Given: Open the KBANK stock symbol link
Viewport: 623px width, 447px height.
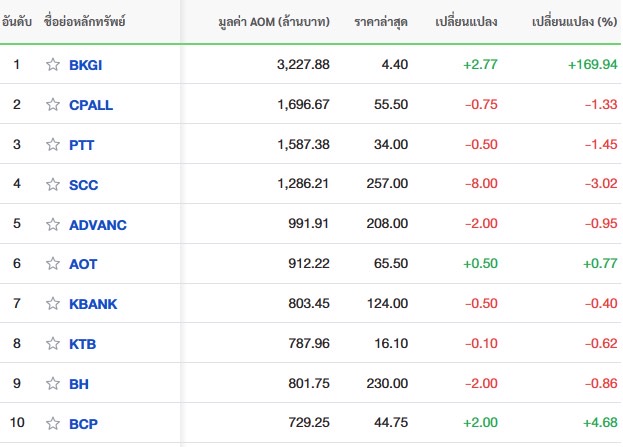Looking at the screenshot, I should (x=93, y=304).
